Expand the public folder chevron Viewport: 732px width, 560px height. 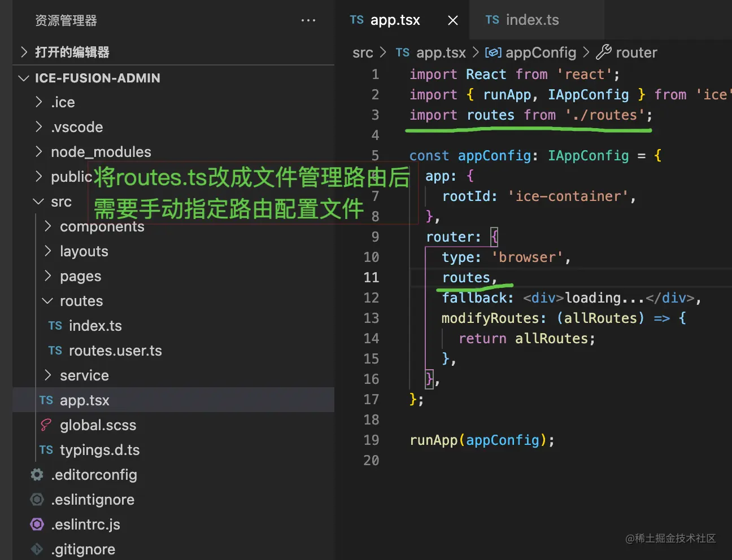(38, 177)
